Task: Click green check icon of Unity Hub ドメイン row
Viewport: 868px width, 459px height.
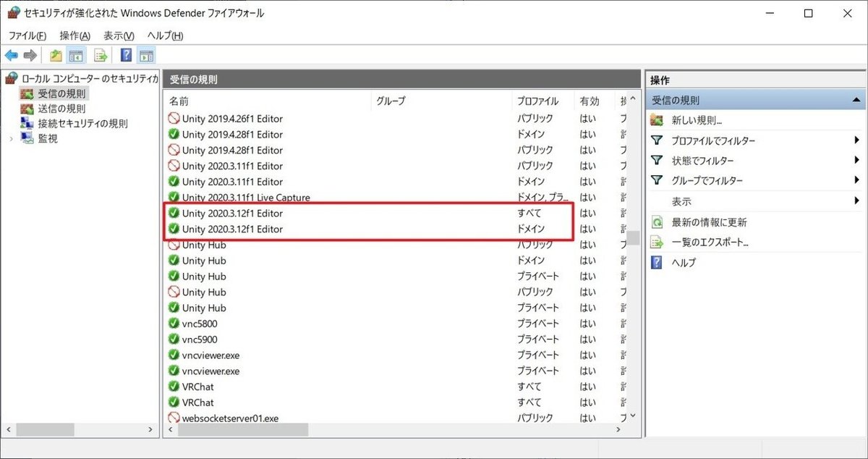Action: [174, 261]
